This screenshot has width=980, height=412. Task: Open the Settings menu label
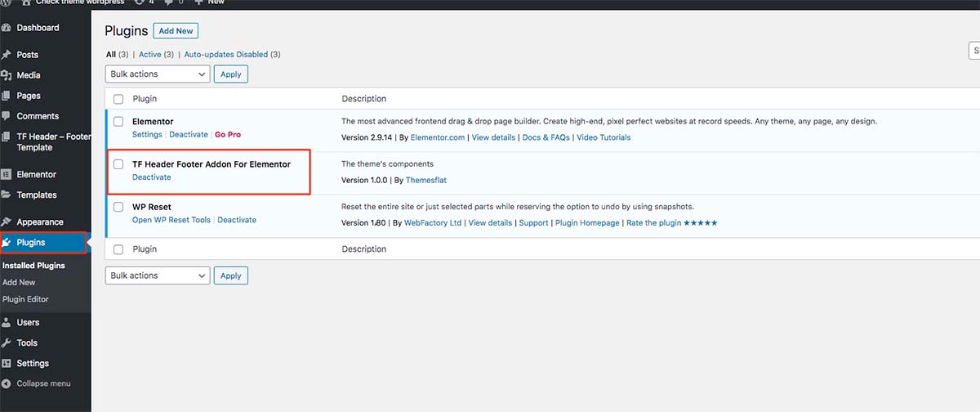pos(33,363)
